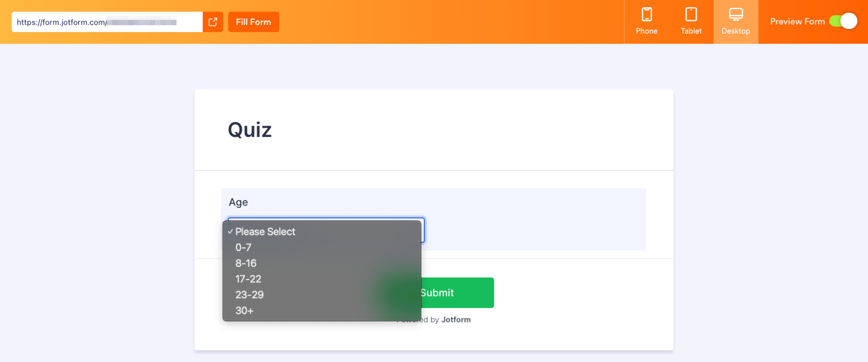The width and height of the screenshot is (868, 362).
Task: Click the "Powered by Jotform" link
Action: (x=456, y=319)
